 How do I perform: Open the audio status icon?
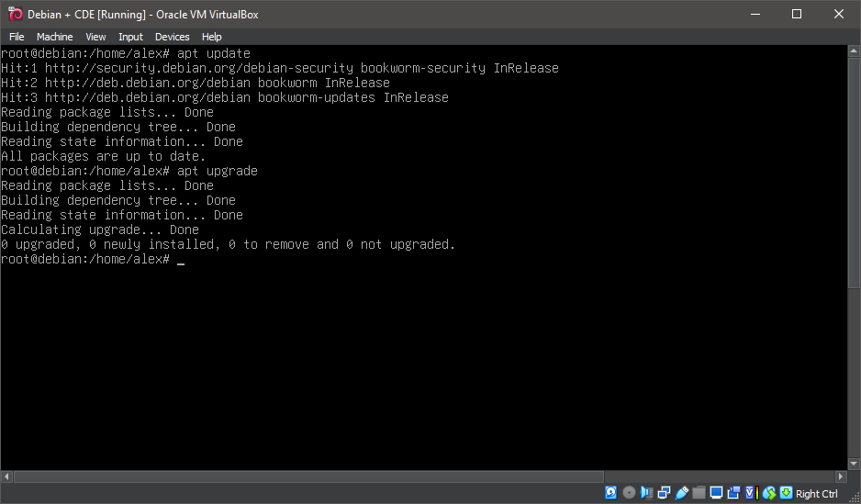[646, 493]
